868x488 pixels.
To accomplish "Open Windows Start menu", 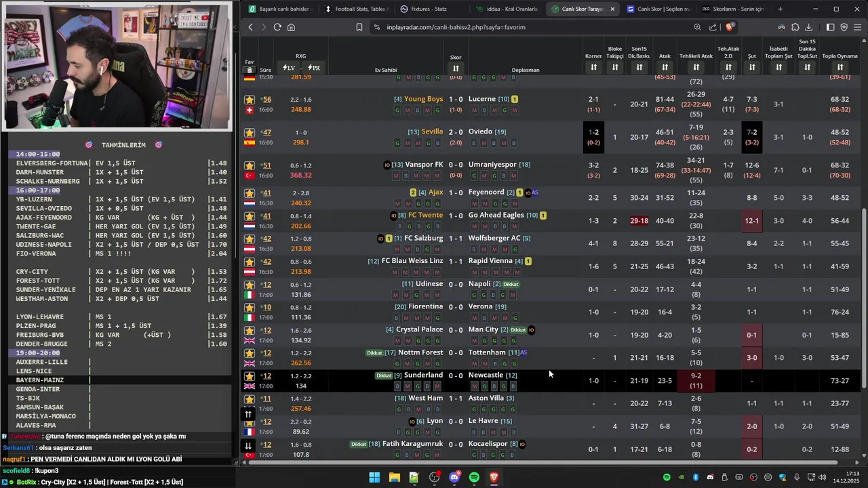I will [374, 477].
